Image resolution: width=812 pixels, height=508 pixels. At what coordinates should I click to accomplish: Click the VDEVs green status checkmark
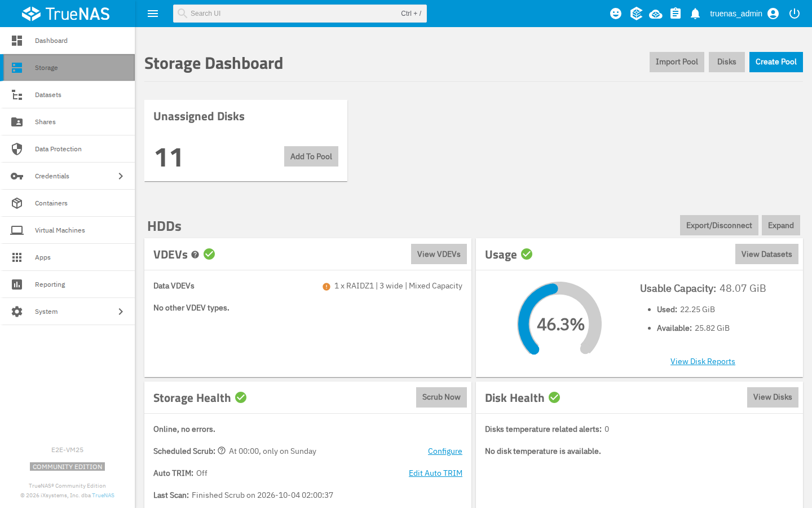(x=209, y=254)
